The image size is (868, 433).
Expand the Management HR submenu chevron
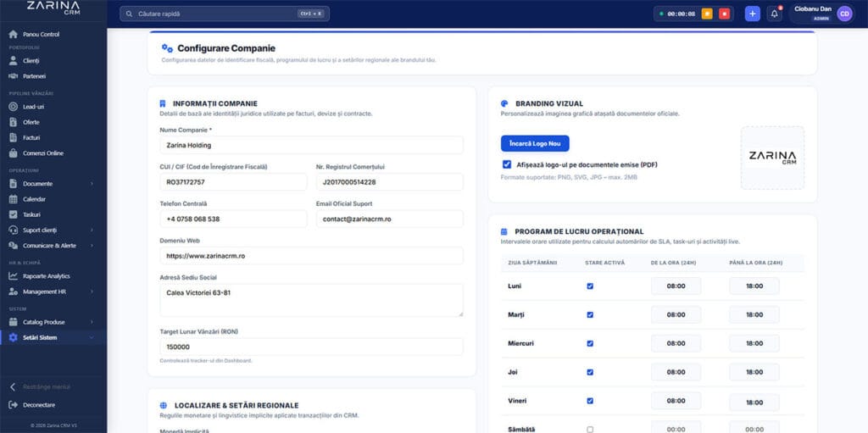click(x=92, y=291)
